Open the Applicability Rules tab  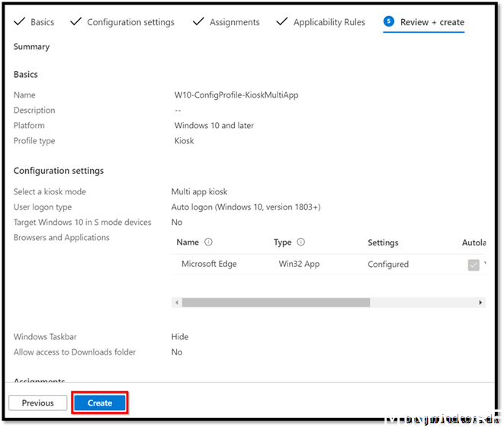click(x=329, y=22)
